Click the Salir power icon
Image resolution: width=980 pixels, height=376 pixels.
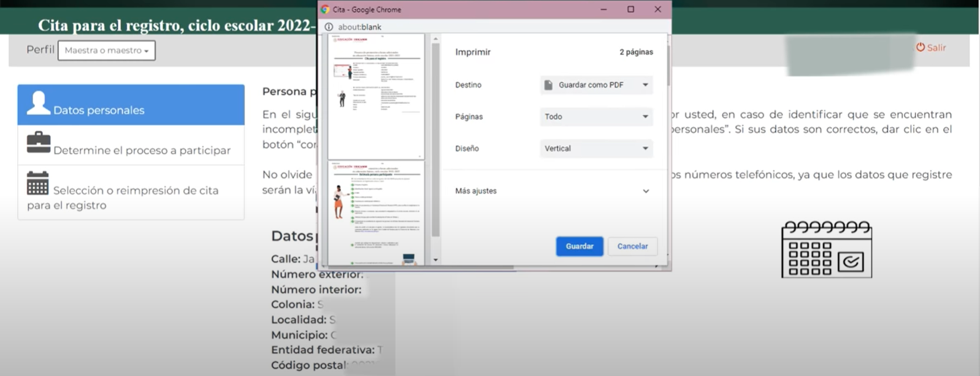(920, 47)
